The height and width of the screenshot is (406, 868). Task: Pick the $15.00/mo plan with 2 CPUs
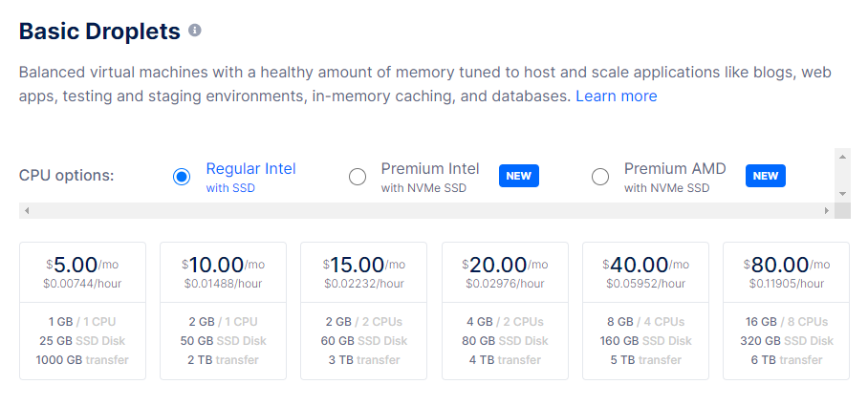pos(363,310)
